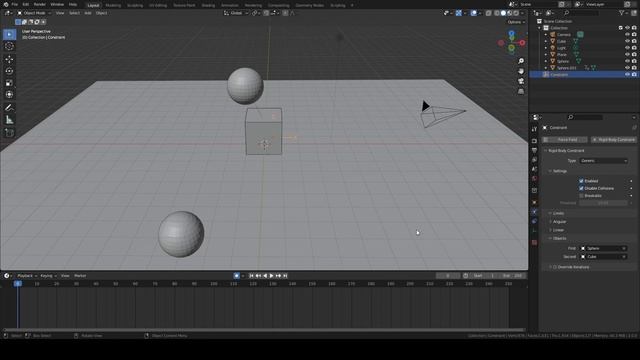Select the Cursor tool in left toolbar
The width and height of the screenshot is (640, 360).
click(x=9, y=47)
